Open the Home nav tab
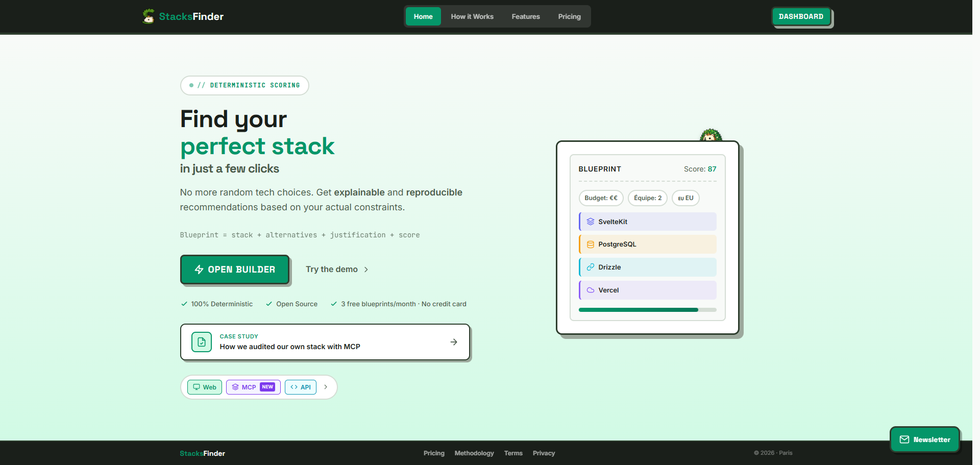 pyautogui.click(x=423, y=16)
